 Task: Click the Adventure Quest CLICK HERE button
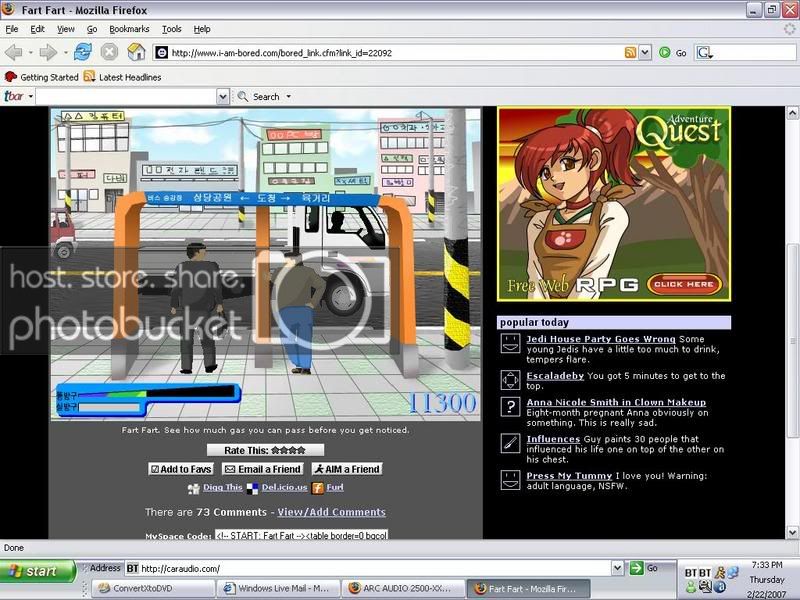click(684, 284)
